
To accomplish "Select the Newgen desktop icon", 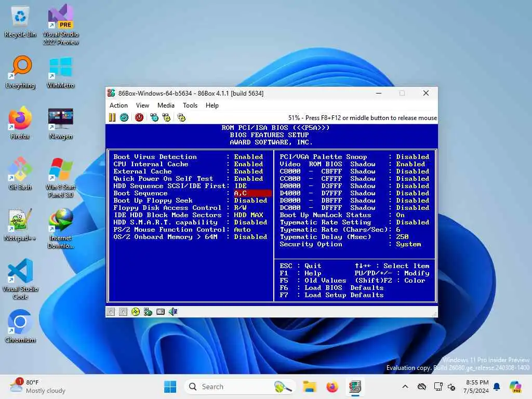I will coord(61,123).
